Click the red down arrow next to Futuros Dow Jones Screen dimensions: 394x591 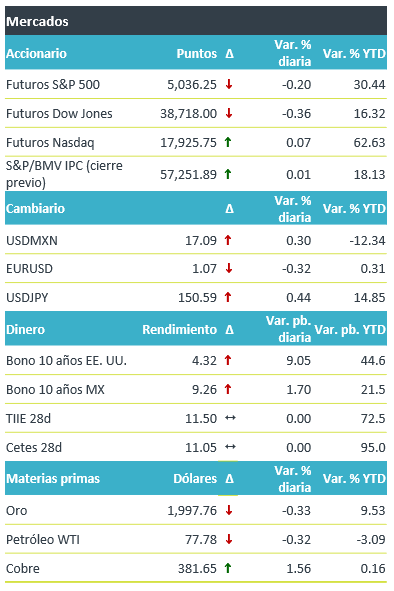pos(229,113)
